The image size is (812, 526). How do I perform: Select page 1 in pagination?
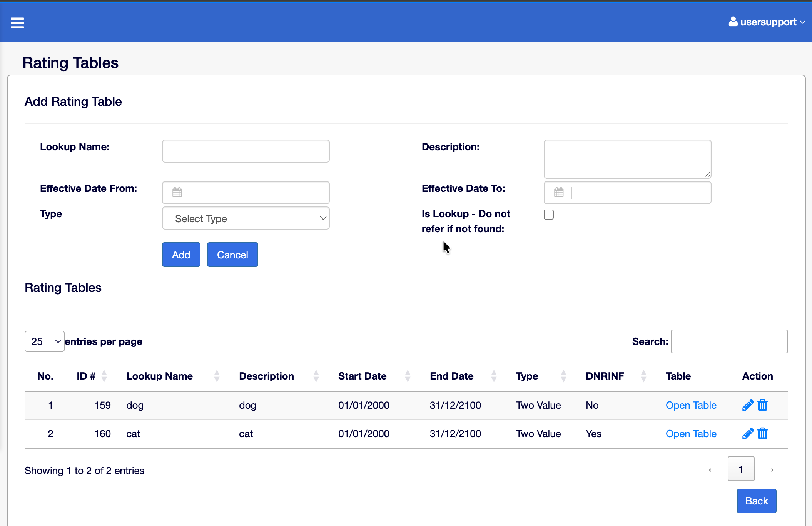coord(741,469)
